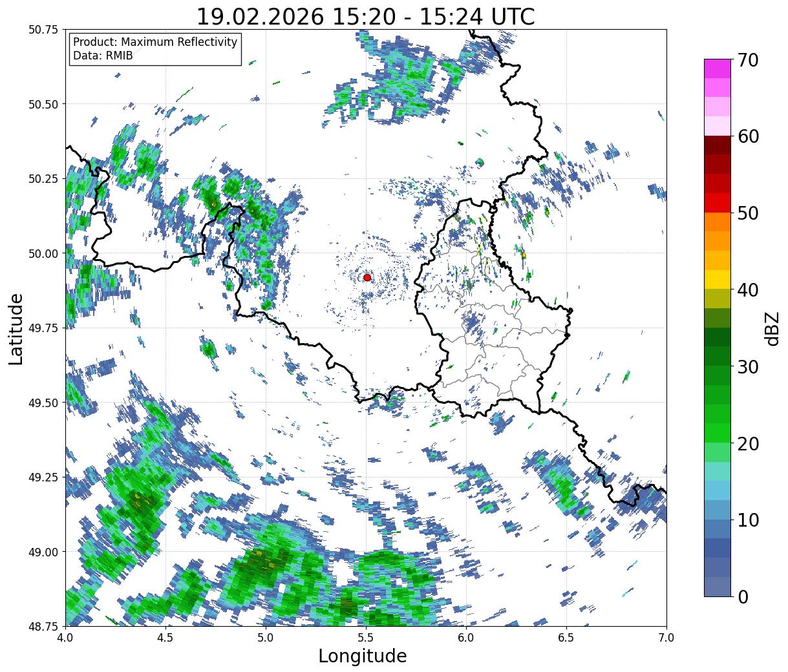The width and height of the screenshot is (788, 672).
Task: Click the 'Data: RMIB' legend text
Action: 103,56
